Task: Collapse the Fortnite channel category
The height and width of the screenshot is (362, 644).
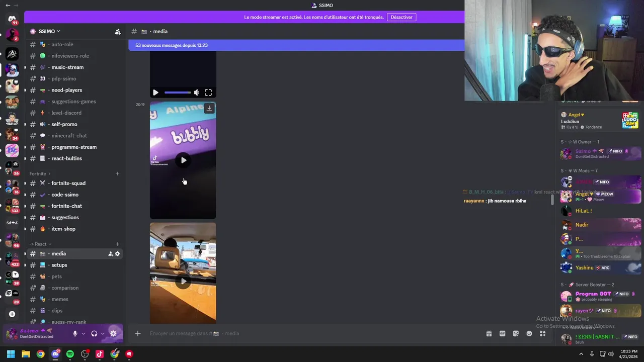Action: 40,173
